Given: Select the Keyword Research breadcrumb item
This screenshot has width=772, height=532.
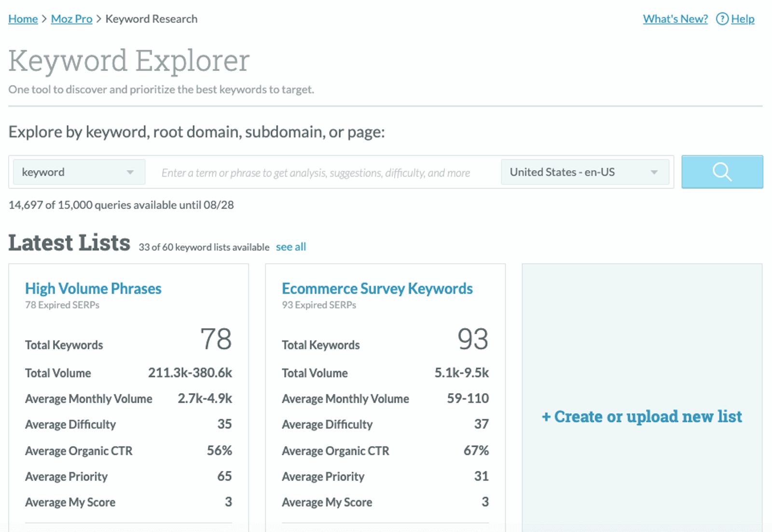Looking at the screenshot, I should pyautogui.click(x=152, y=19).
